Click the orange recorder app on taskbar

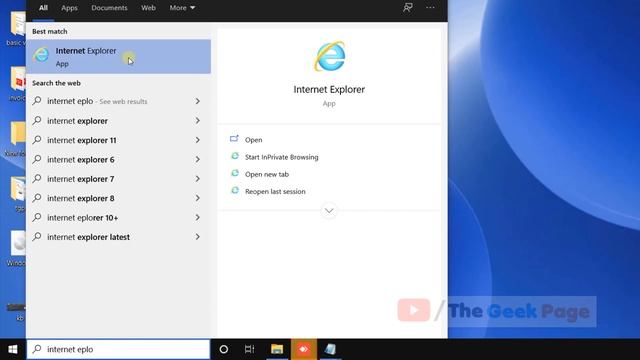(304, 349)
